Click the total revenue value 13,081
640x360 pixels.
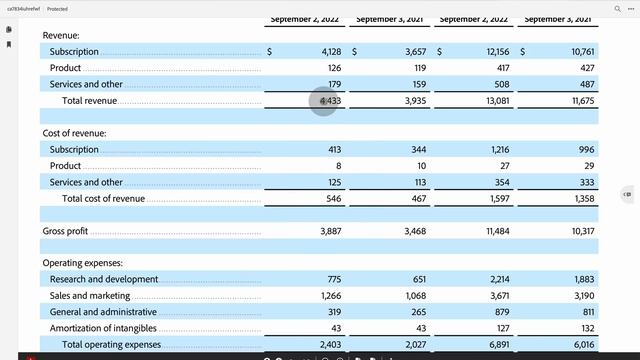pyautogui.click(x=498, y=101)
